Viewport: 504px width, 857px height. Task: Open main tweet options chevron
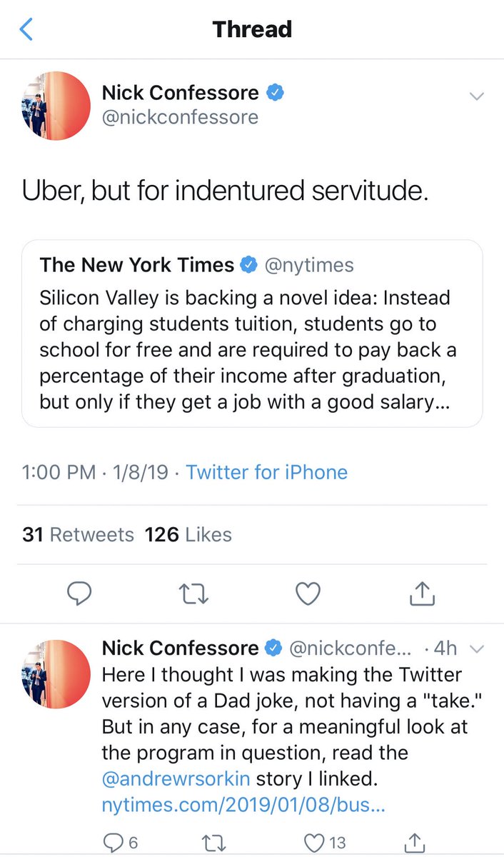tap(477, 96)
